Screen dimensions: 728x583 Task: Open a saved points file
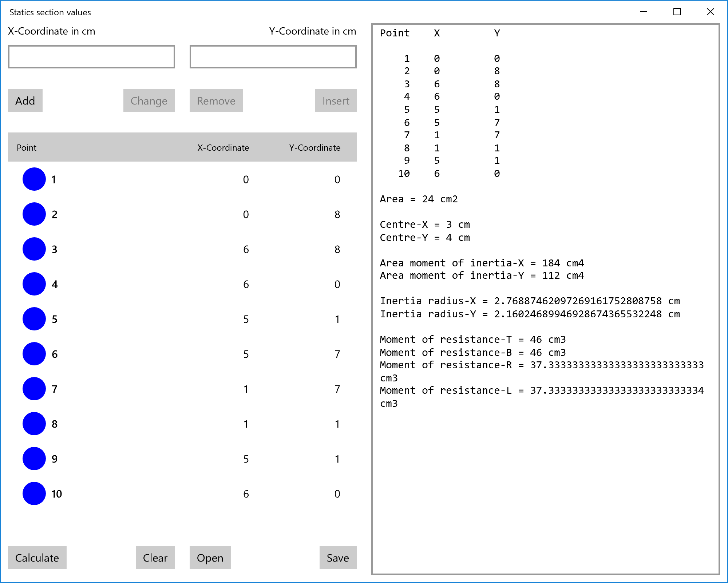coord(210,558)
